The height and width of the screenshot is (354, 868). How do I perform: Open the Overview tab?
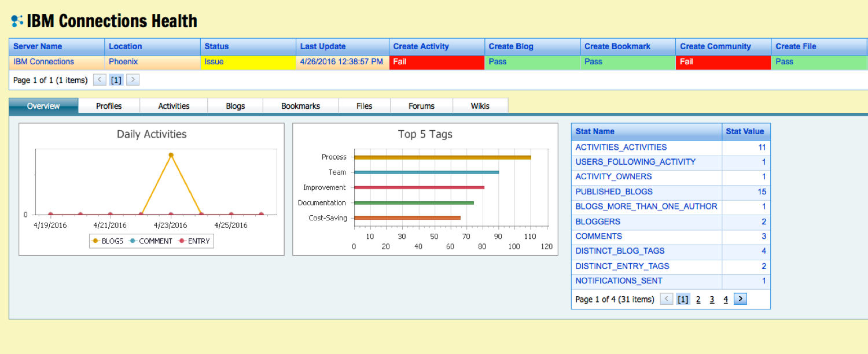tap(43, 106)
